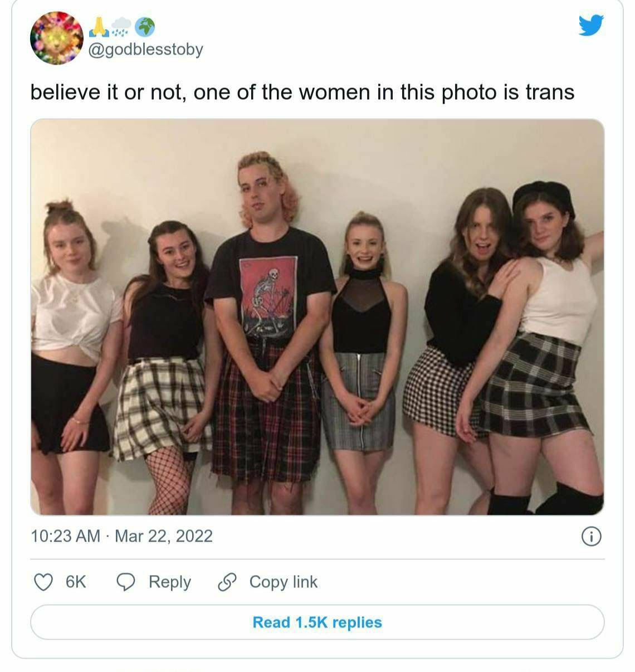Open the tweet info circle icon
The height and width of the screenshot is (672, 635).
pyautogui.click(x=592, y=537)
